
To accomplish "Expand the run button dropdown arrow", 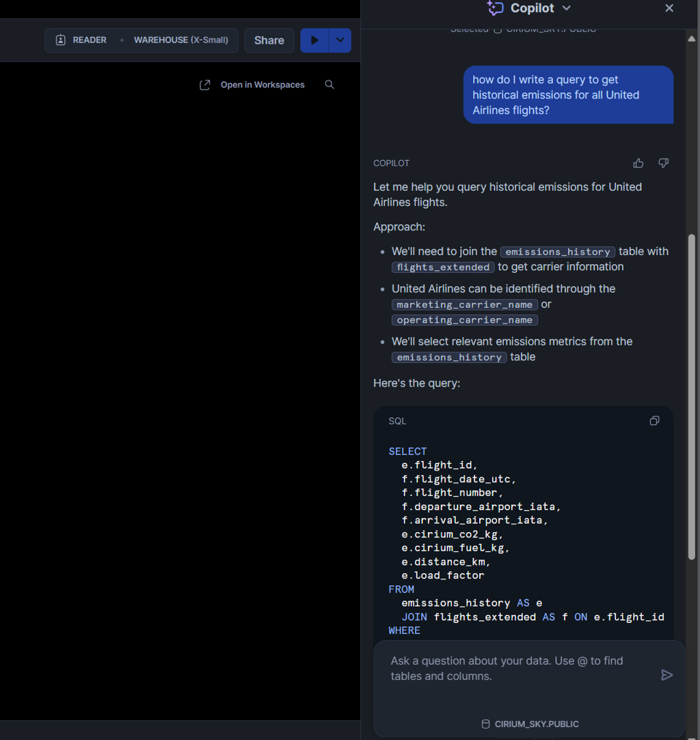I will point(340,40).
